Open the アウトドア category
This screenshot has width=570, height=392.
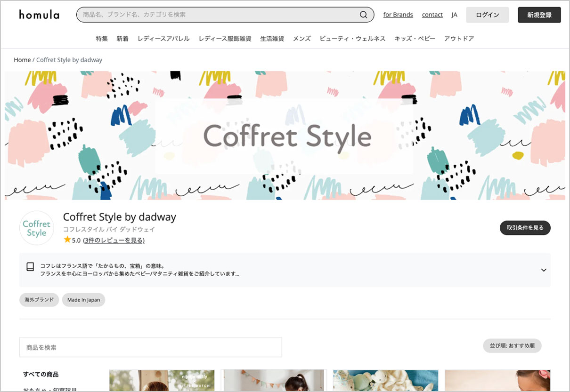click(459, 39)
